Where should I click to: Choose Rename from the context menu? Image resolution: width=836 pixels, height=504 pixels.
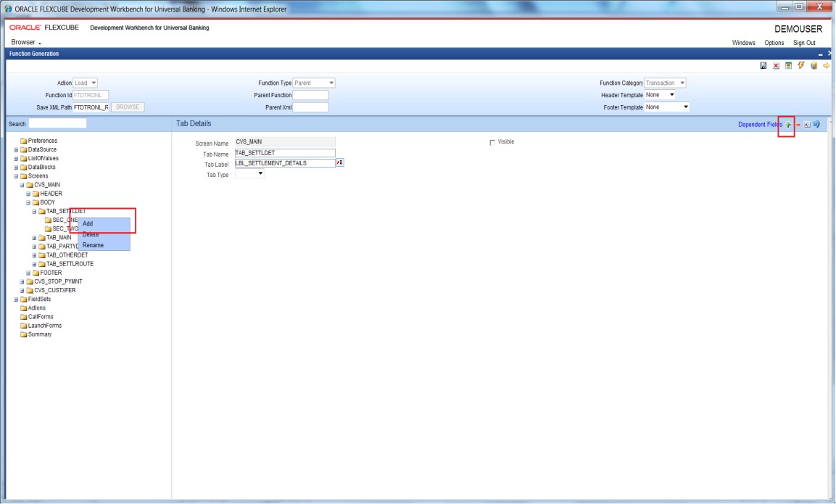tap(104, 245)
